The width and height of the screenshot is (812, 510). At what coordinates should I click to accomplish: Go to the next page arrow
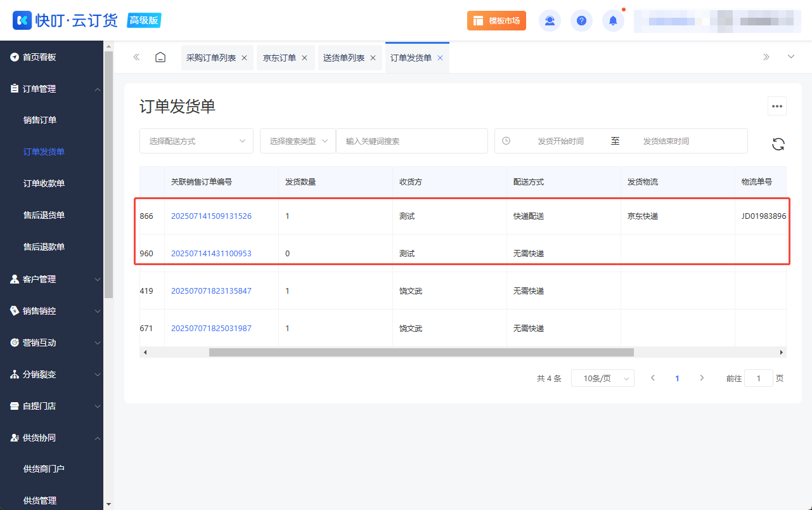click(702, 378)
